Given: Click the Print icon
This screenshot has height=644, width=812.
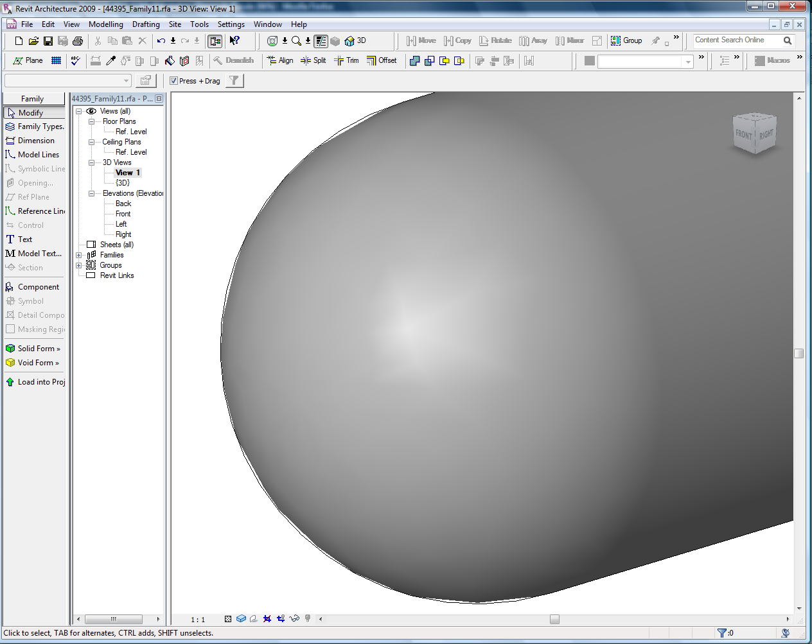Looking at the screenshot, I should [x=78, y=41].
